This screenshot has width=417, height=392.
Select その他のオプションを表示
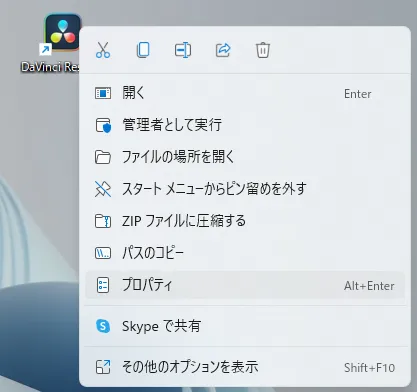click(245, 367)
